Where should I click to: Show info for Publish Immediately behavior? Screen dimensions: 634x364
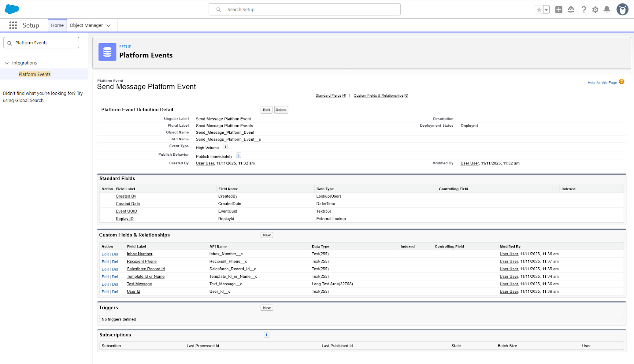coord(239,155)
